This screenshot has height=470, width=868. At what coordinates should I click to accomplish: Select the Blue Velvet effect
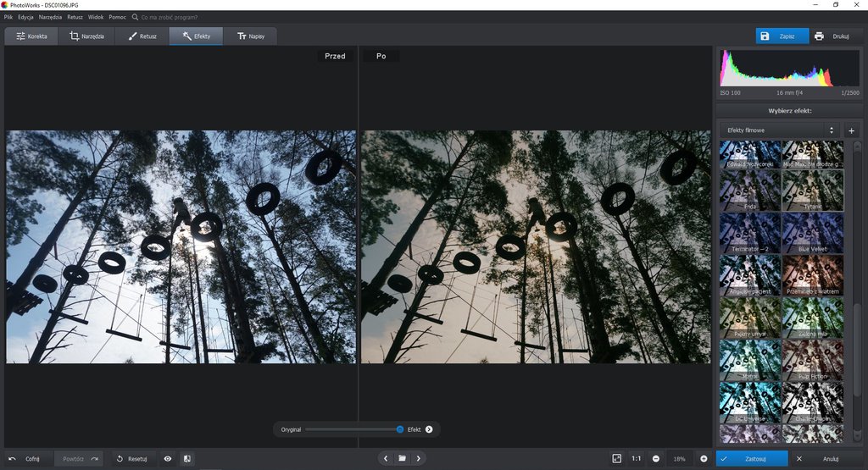pyautogui.click(x=813, y=233)
